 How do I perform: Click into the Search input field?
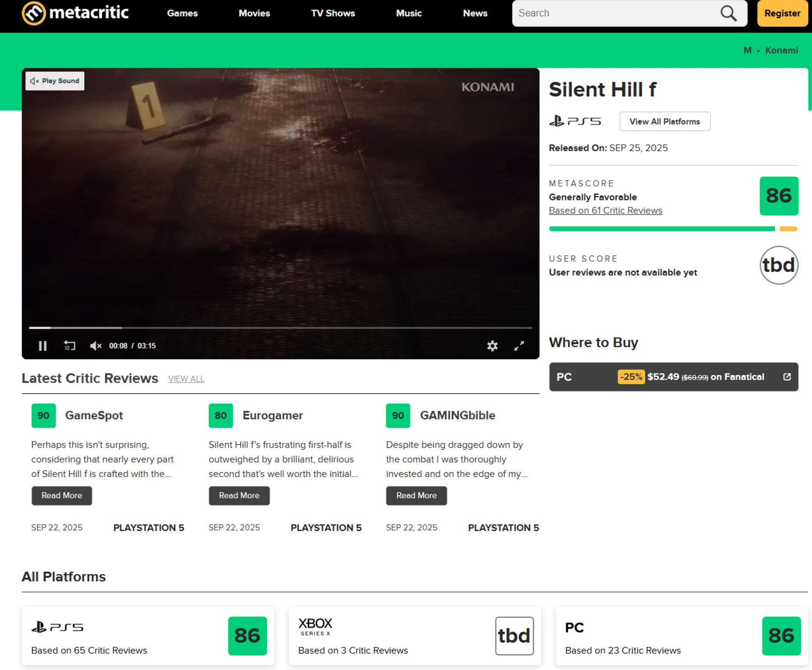tap(614, 14)
